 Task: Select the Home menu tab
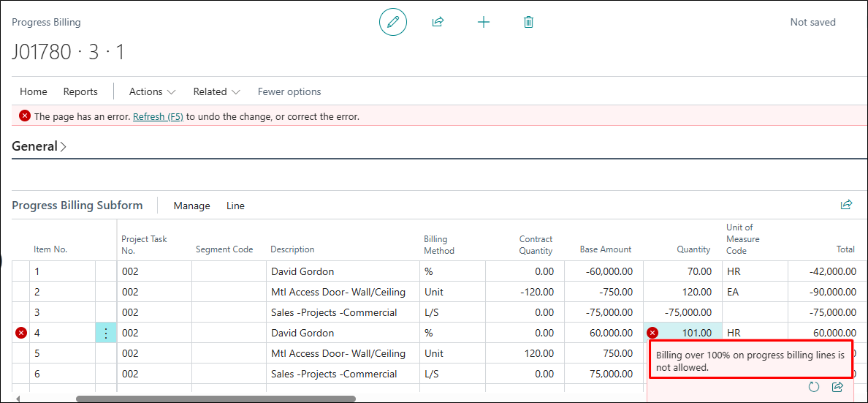pos(34,91)
